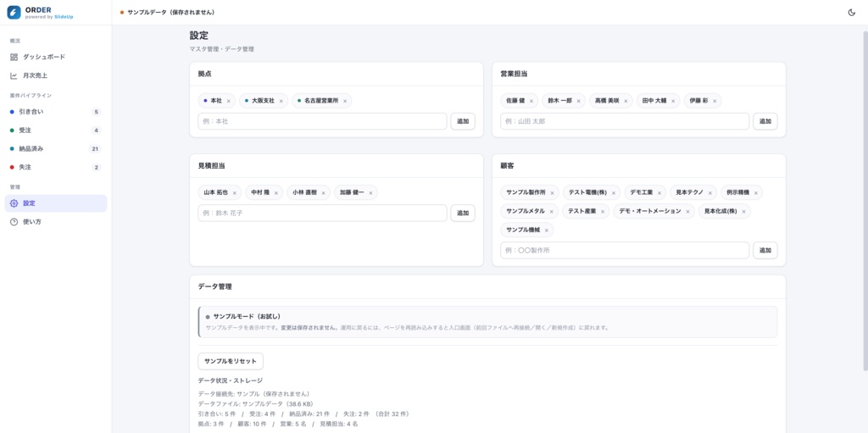This screenshot has height=433, width=868.
Task: Remove the 名古屋営業所 tag
Action: point(345,101)
